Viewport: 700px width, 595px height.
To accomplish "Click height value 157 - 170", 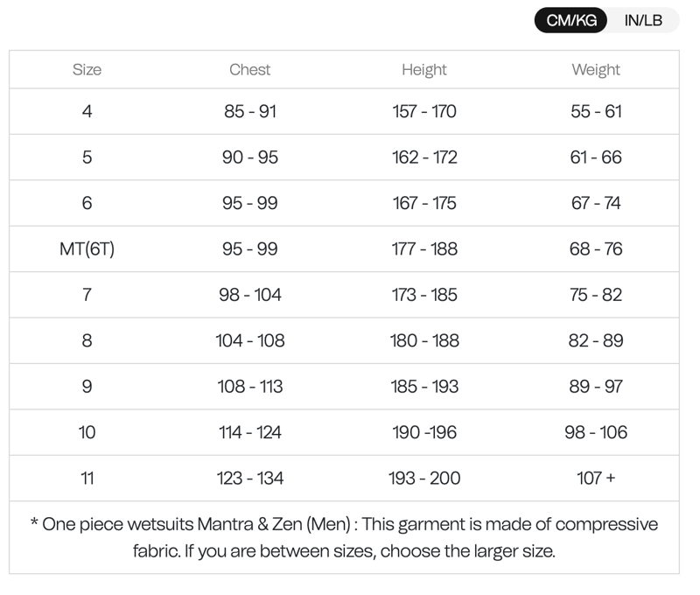I will pyautogui.click(x=424, y=111).
